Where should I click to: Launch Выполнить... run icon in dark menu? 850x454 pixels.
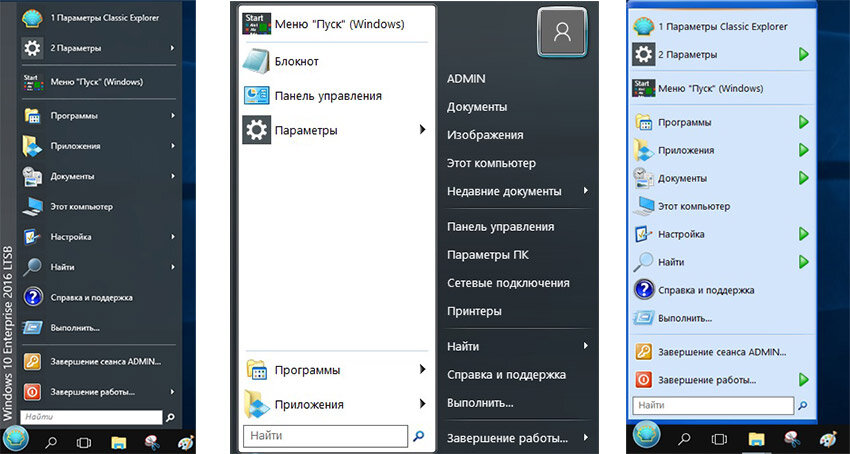coord(33,328)
